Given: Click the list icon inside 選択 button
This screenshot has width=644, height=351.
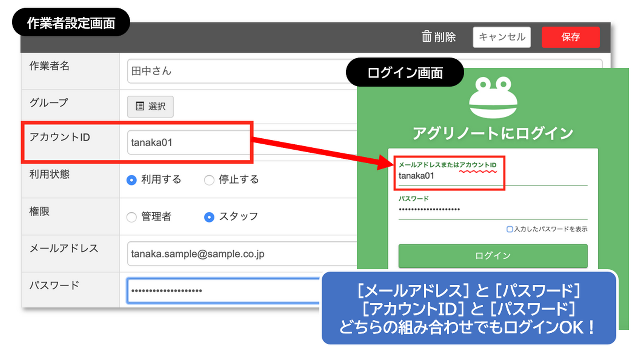Looking at the screenshot, I should (x=140, y=106).
